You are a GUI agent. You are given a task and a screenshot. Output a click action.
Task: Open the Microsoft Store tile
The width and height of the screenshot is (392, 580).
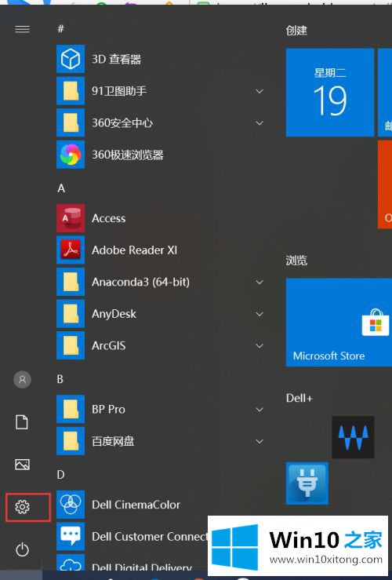click(x=339, y=323)
